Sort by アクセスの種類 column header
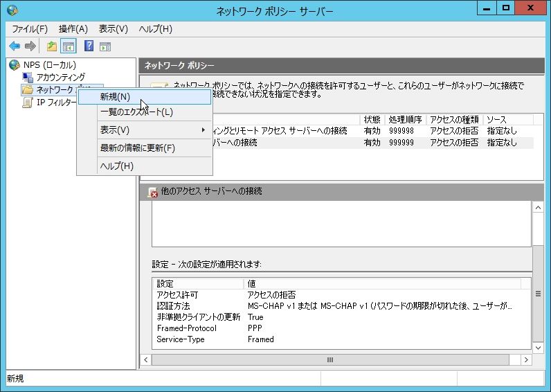This screenshot has width=551, height=392. [455, 120]
